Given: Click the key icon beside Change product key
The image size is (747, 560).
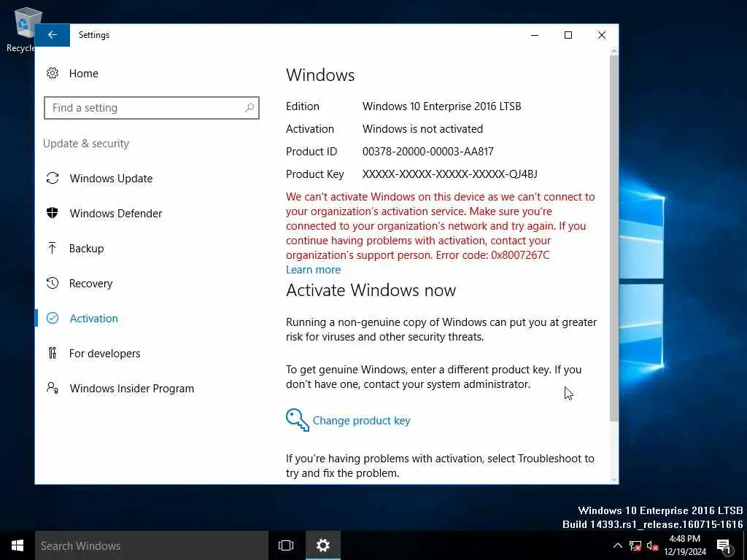Looking at the screenshot, I should click(x=298, y=420).
